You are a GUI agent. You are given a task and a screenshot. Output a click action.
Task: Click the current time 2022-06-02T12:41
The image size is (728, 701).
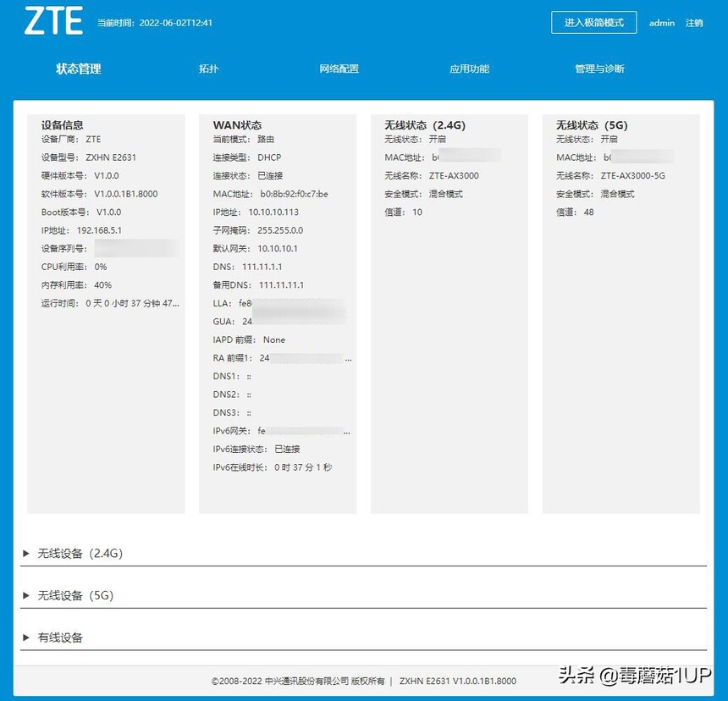pyautogui.click(x=175, y=23)
